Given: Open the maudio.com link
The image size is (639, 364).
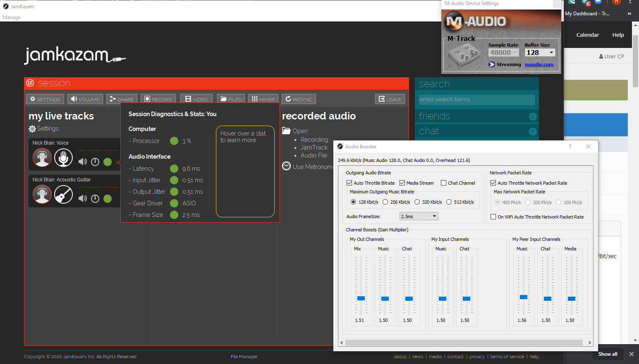Looking at the screenshot, I should point(539,64).
